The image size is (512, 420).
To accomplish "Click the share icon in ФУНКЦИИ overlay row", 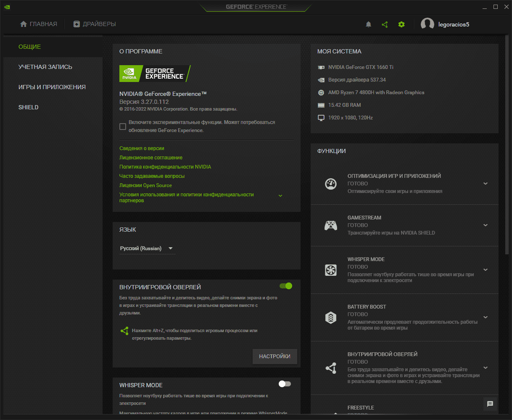I will coord(331,368).
